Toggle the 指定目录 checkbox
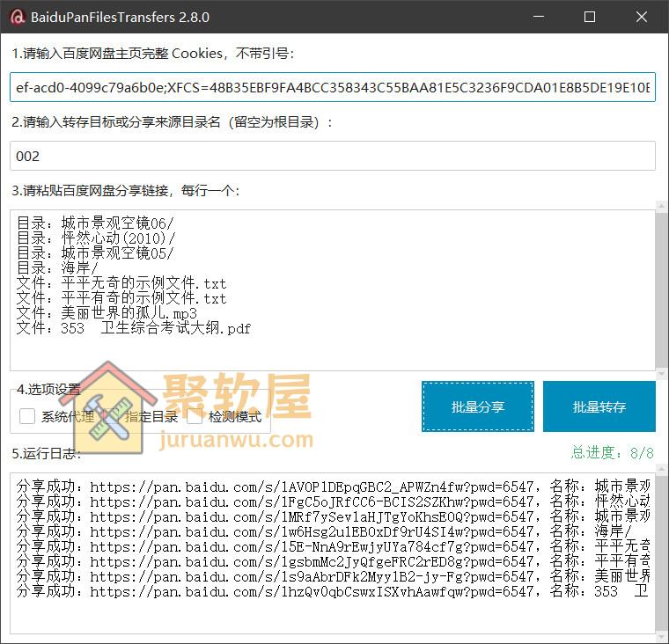Viewport: 669px width, 644px height. [111, 416]
